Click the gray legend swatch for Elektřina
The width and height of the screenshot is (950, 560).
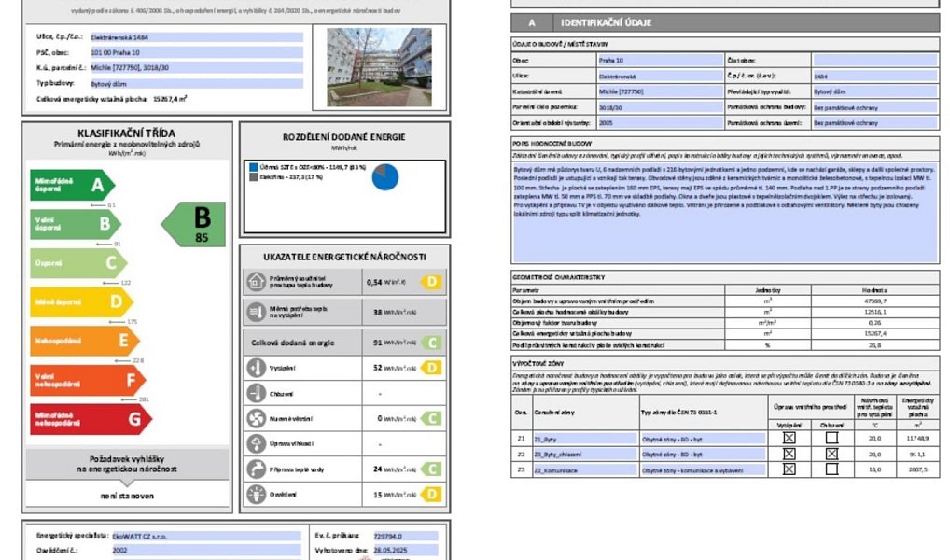click(x=253, y=177)
